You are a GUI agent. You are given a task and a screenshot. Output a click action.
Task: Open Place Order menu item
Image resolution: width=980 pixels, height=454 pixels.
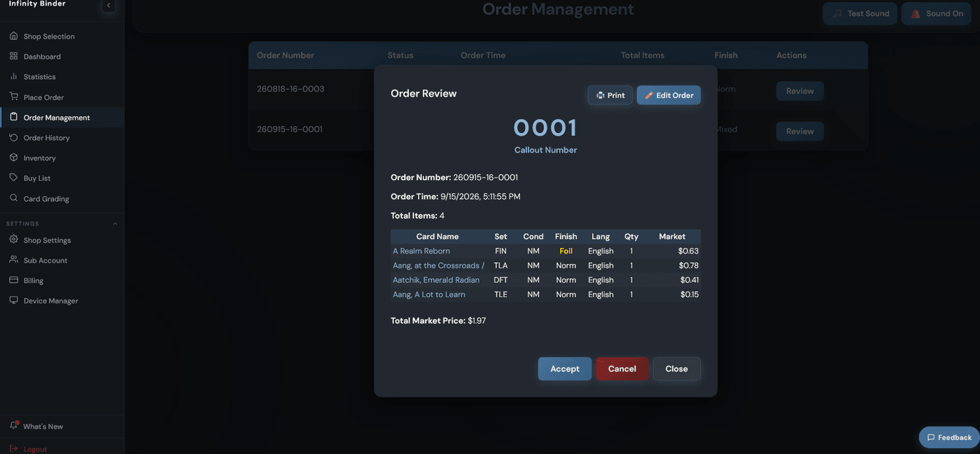pyautogui.click(x=62, y=97)
